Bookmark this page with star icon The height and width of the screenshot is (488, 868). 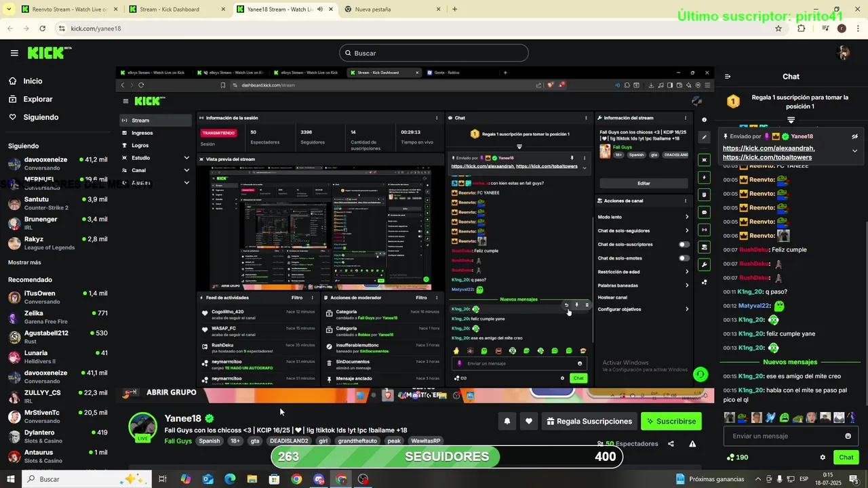click(x=778, y=28)
